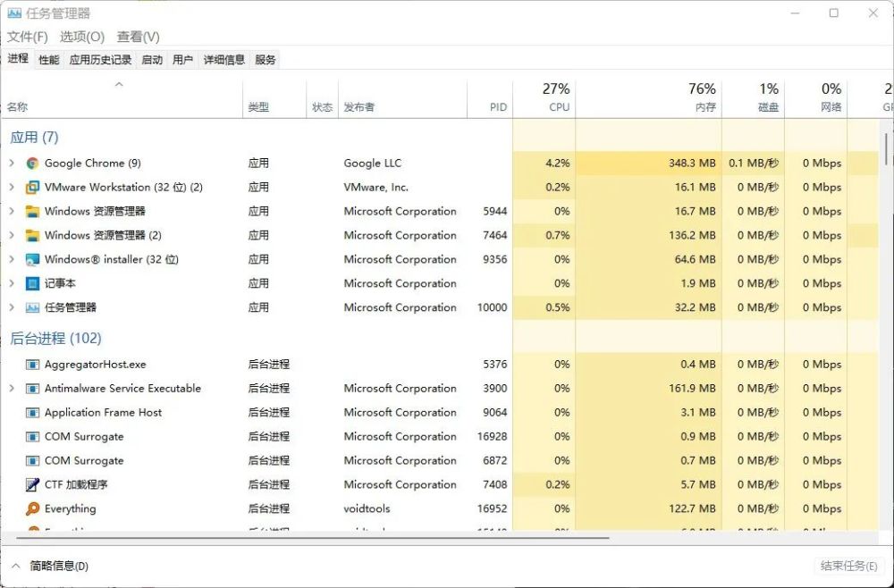Switch to the 应用历史记录 tab
This screenshot has height=588, width=894.
pos(100,60)
